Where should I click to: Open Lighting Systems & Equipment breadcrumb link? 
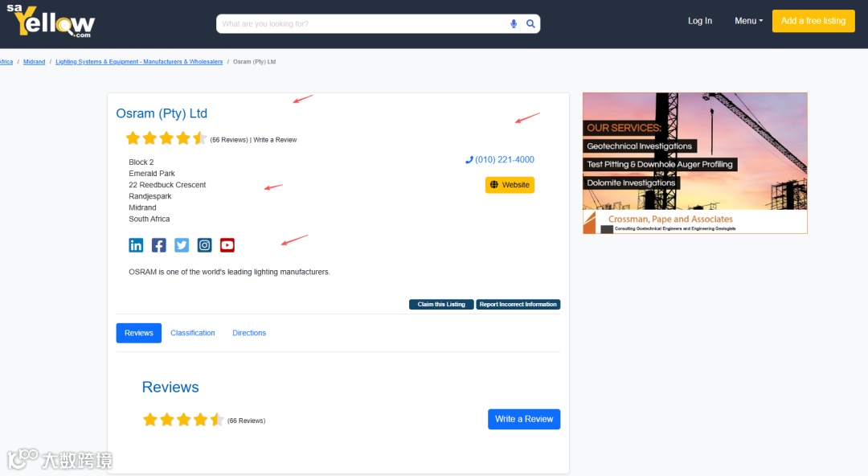139,61
